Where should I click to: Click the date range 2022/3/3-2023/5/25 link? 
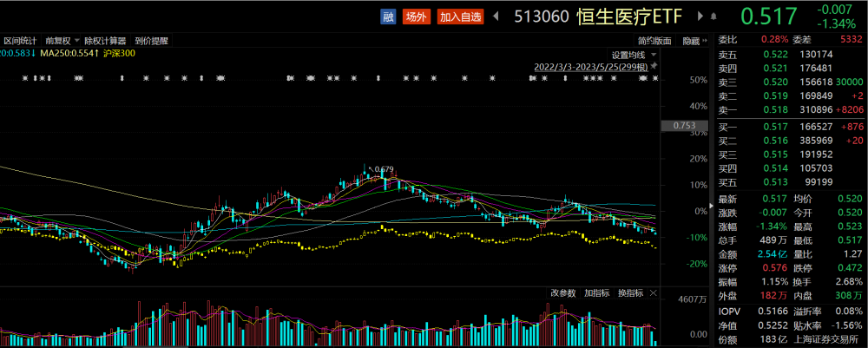point(590,67)
